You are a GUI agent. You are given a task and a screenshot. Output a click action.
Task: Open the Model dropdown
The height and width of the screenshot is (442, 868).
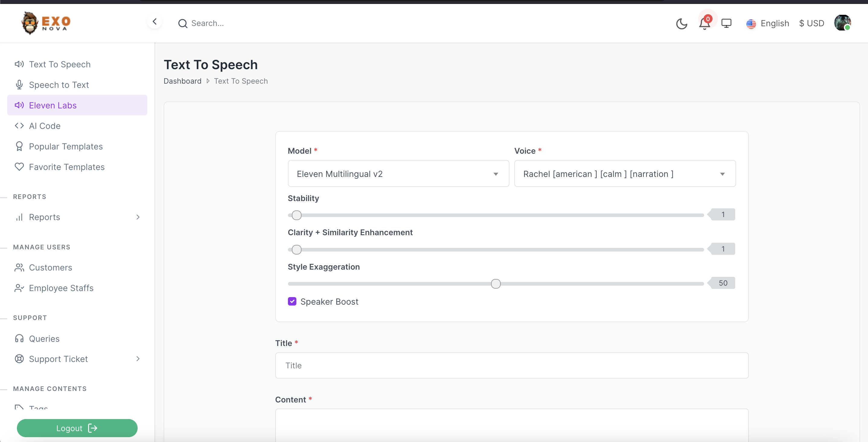(x=398, y=174)
